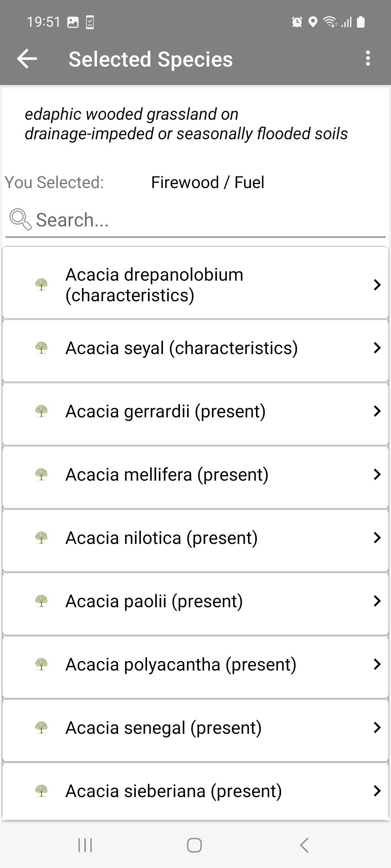Tap the tree icon beside Acacia seyal
The image size is (391, 868).
[x=41, y=348]
